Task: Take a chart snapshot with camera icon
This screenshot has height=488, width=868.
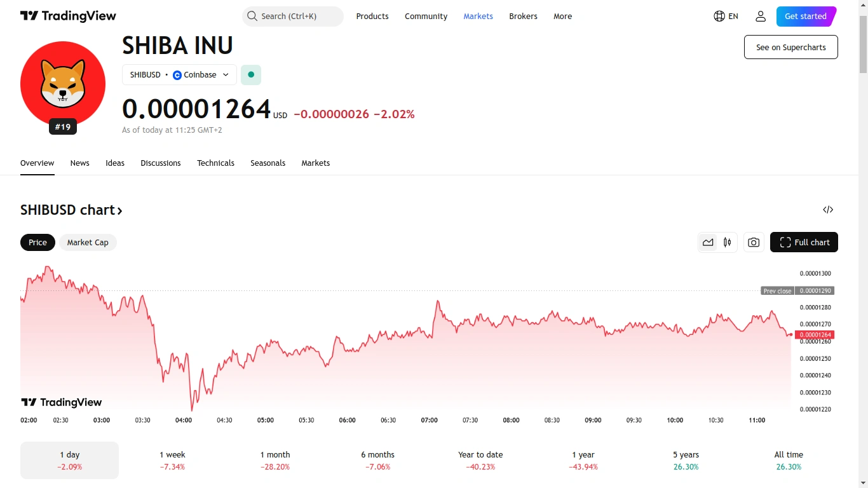Action: [x=754, y=242]
